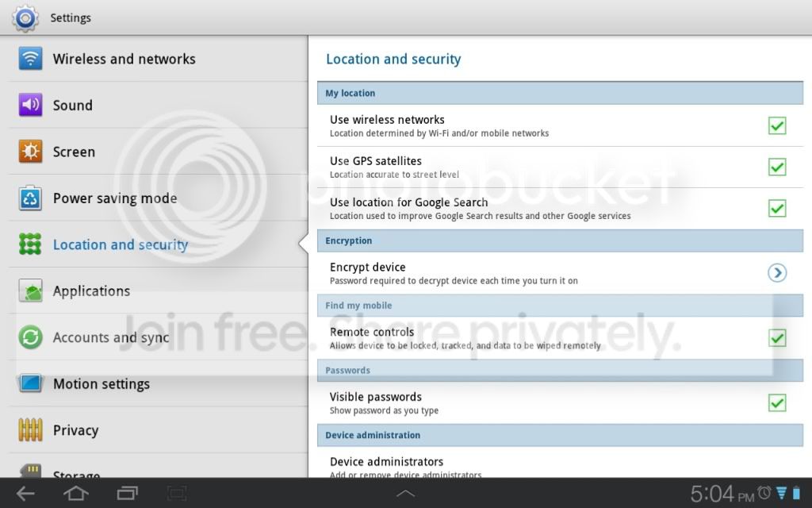Open Wireless and networks settings via its Wi-Fi icon
812x508 pixels.
(29, 59)
